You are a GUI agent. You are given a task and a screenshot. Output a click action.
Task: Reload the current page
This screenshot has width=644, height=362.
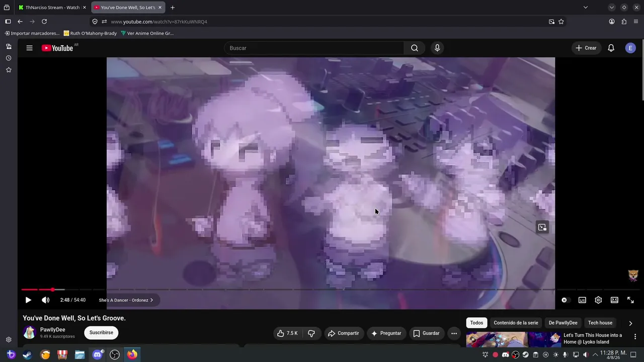point(44,22)
